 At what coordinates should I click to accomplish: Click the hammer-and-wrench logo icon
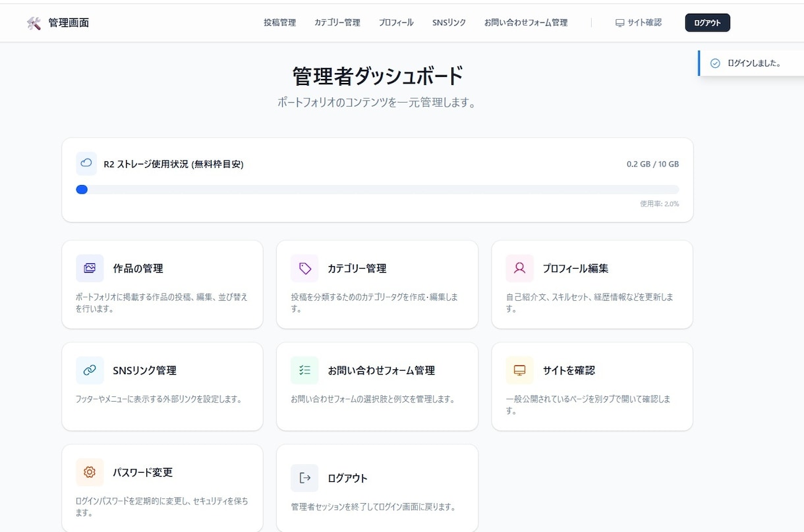(x=34, y=23)
